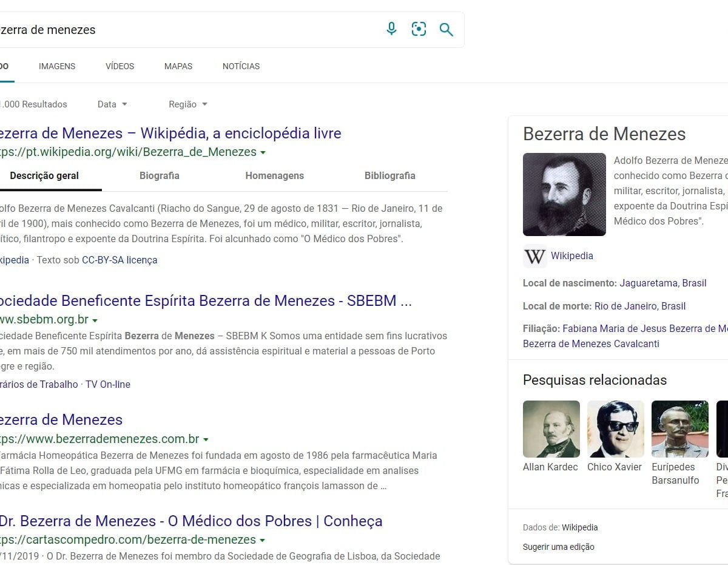Open the CC-BY-SA licença link

[x=120, y=260]
